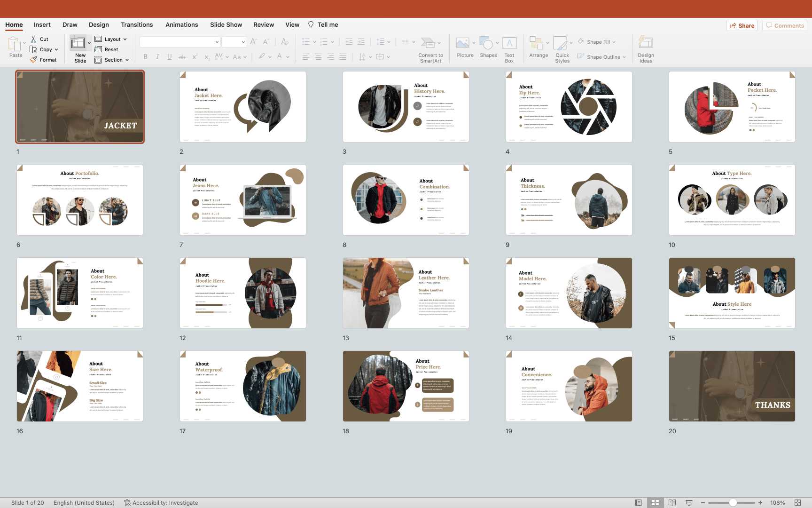Expand the Shape Fill dropdown
The height and width of the screenshot is (508, 812).
(614, 42)
